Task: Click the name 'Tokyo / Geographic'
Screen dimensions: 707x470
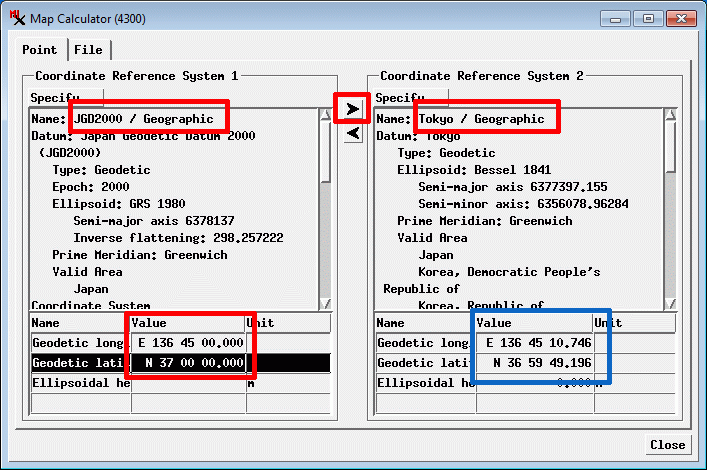Action: point(481,119)
